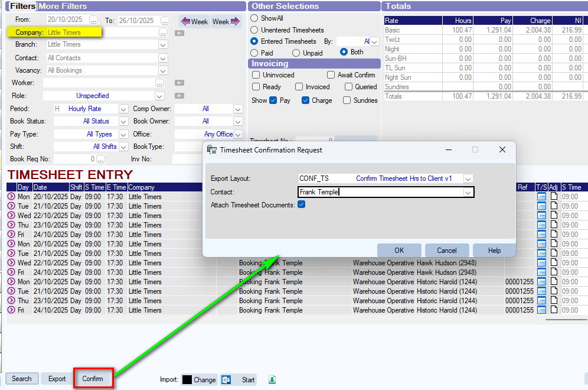Expand dialog Contact dropdown arrow
588x390 pixels.
(468, 192)
